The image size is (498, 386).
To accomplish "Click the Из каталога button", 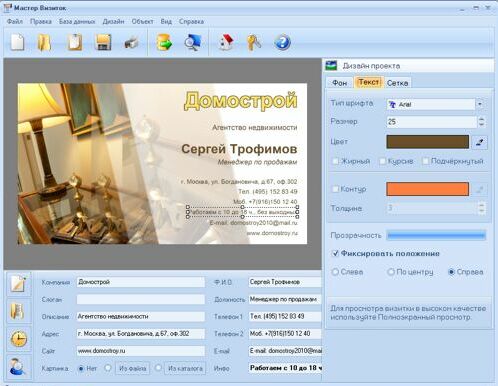I will coord(185,368).
